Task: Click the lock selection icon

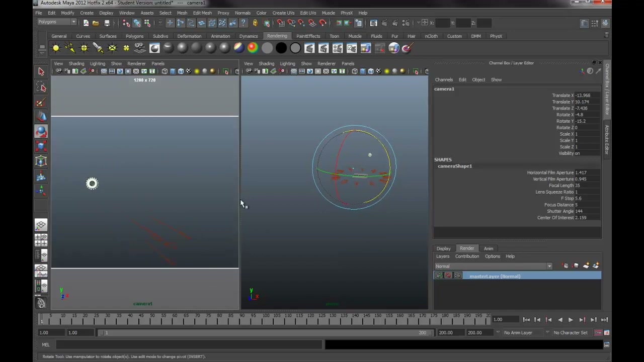Action: tap(255, 23)
